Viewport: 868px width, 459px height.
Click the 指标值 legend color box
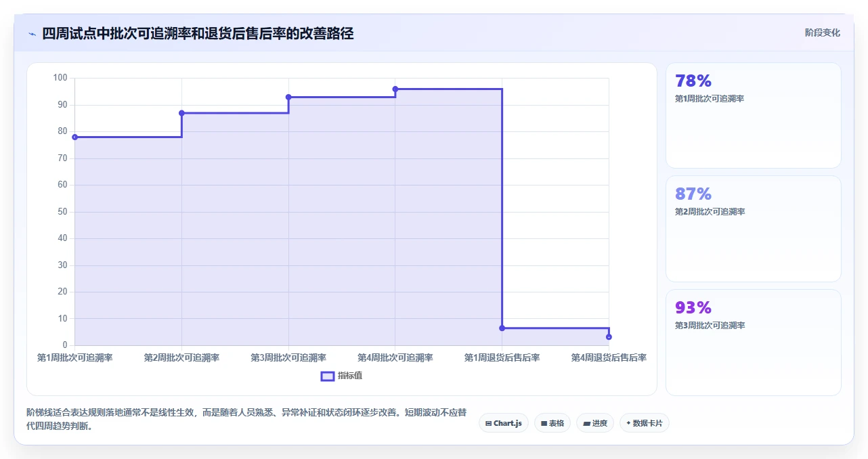pos(327,376)
